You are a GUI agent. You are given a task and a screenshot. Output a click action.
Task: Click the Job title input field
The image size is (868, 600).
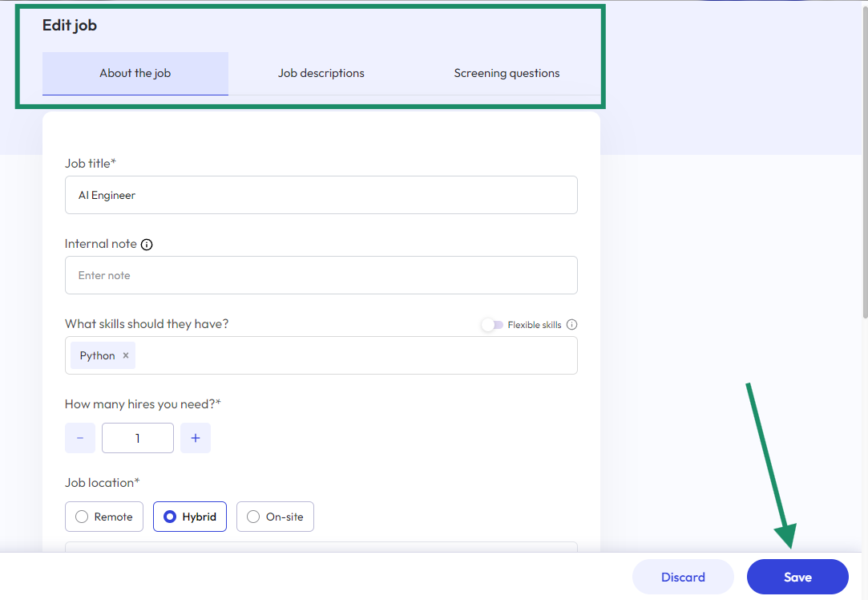point(321,195)
